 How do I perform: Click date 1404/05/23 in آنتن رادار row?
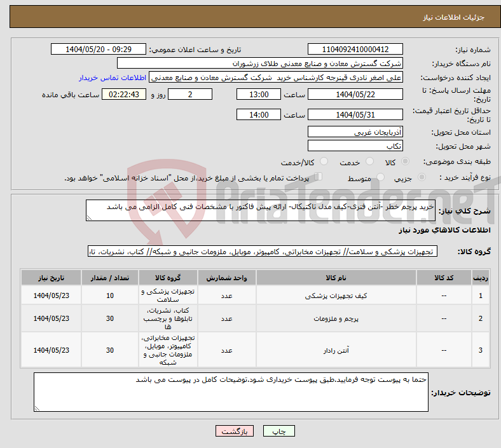[x=51, y=350]
